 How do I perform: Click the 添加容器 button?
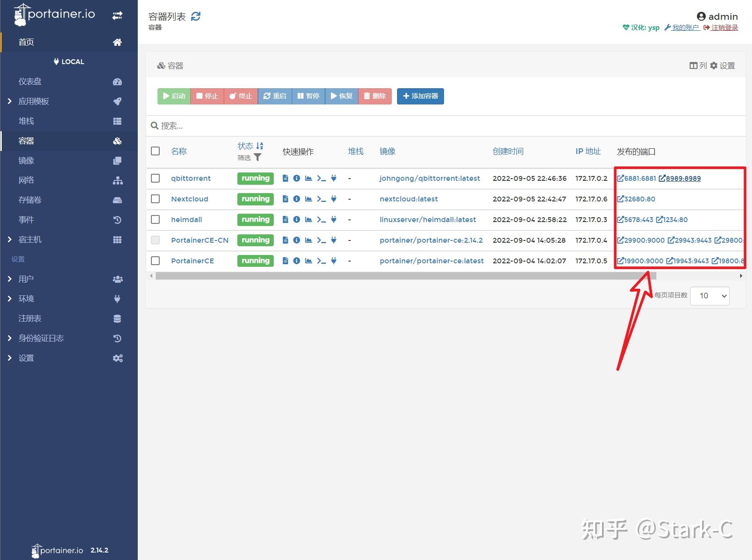(x=420, y=96)
